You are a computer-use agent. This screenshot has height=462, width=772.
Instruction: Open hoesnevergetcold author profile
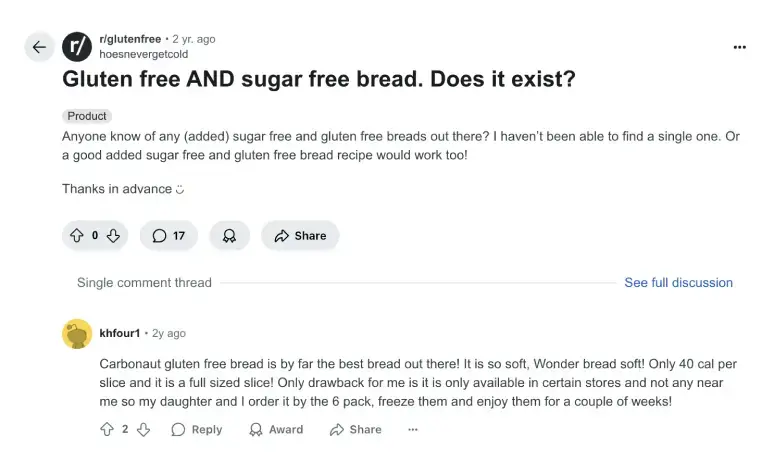coord(143,54)
